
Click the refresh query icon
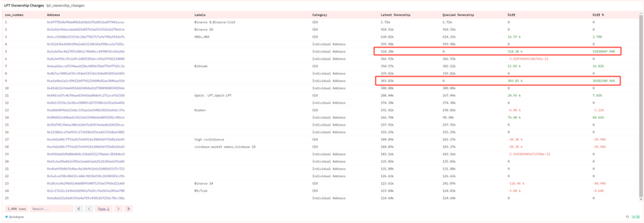click(x=627, y=217)
